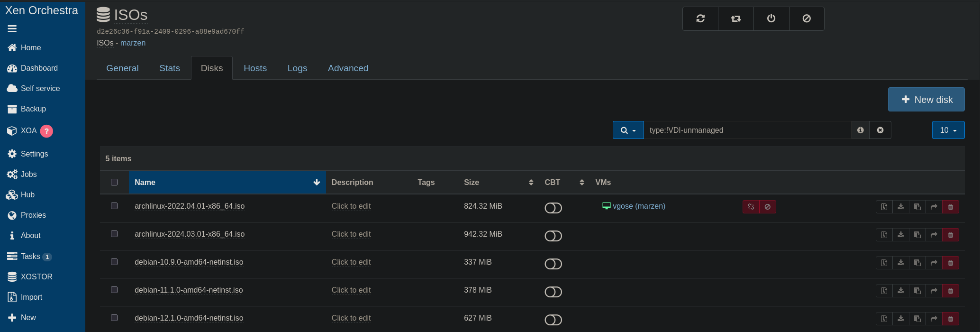Click the New disk button

pos(926,100)
